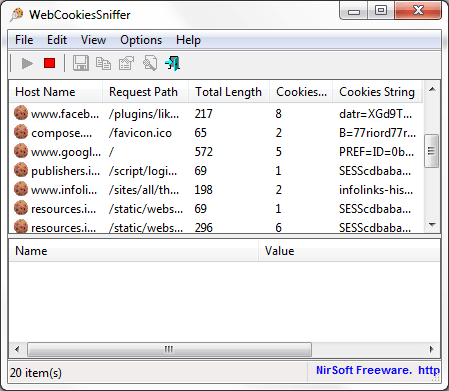Start capturing with the play icon
Screen dimensions: 449x391
[x=27, y=63]
